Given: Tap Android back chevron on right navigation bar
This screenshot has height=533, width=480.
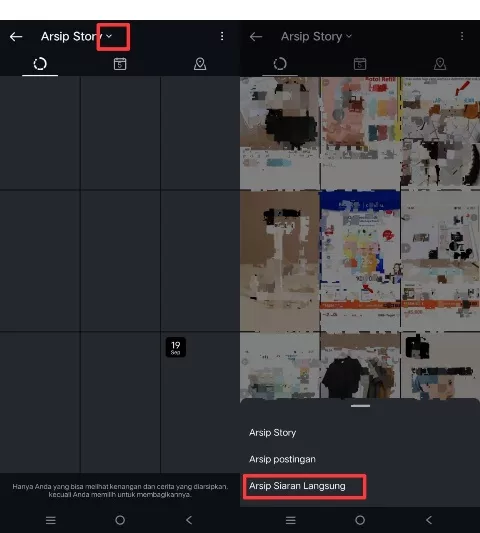Looking at the screenshot, I should (429, 520).
